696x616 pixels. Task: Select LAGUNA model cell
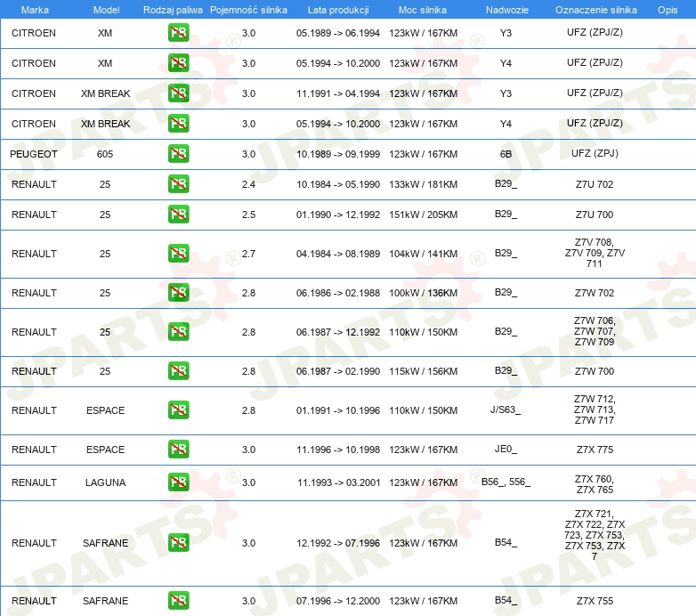[106, 482]
